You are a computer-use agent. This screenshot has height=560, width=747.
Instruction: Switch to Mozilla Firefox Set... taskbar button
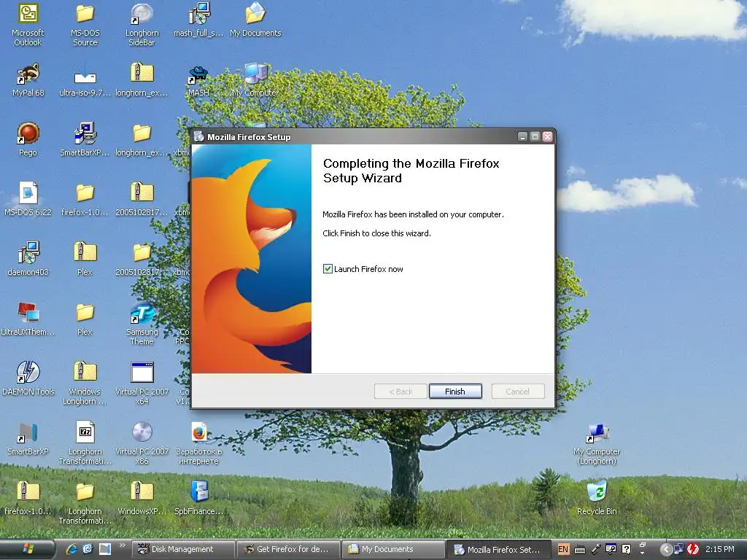[498, 549]
